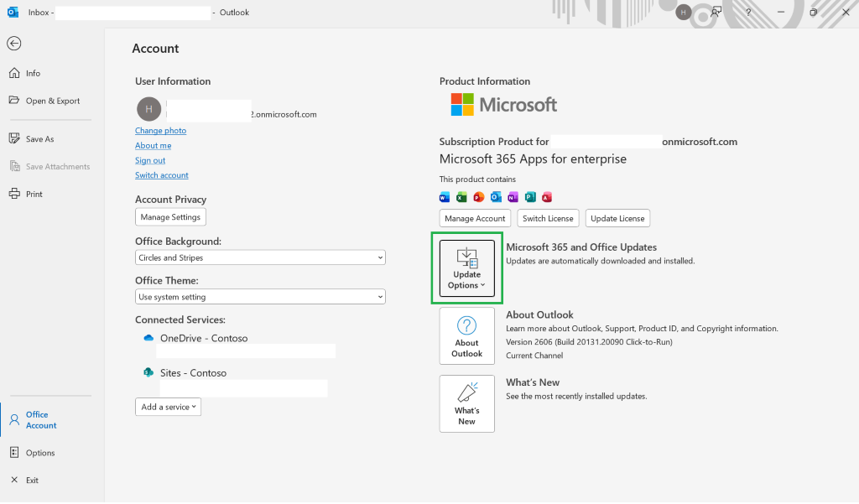Open Outlook Options

pyautogui.click(x=40, y=453)
